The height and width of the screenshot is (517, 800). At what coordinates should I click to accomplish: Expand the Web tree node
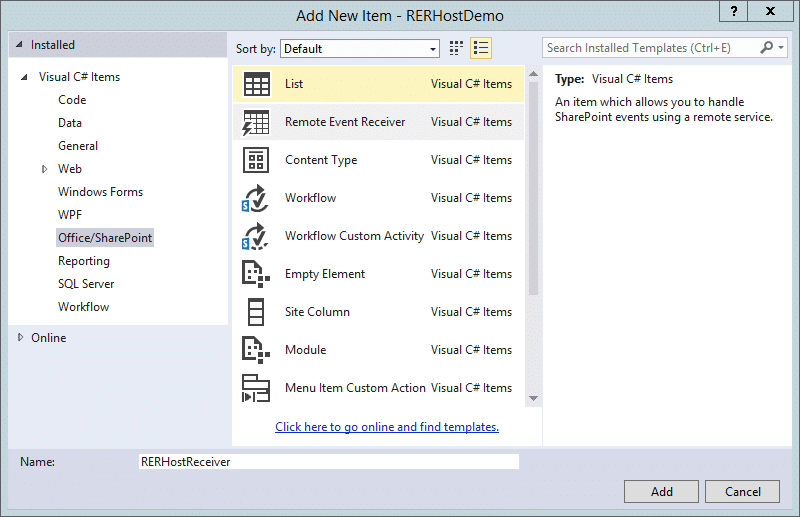pyautogui.click(x=44, y=169)
